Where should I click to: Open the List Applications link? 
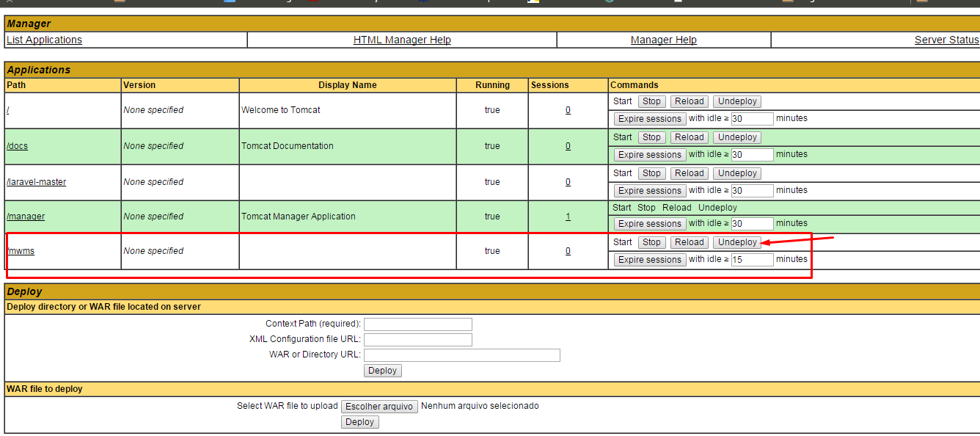coord(44,40)
